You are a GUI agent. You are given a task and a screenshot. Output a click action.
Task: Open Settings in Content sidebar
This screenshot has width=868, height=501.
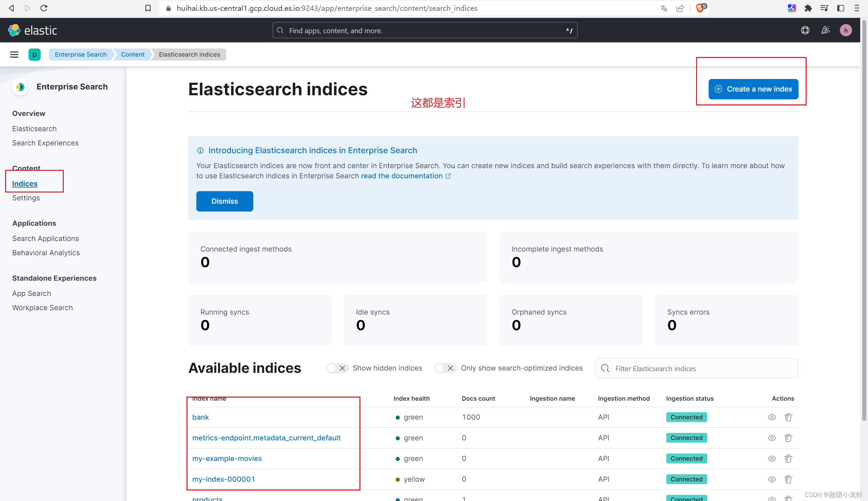26,198
